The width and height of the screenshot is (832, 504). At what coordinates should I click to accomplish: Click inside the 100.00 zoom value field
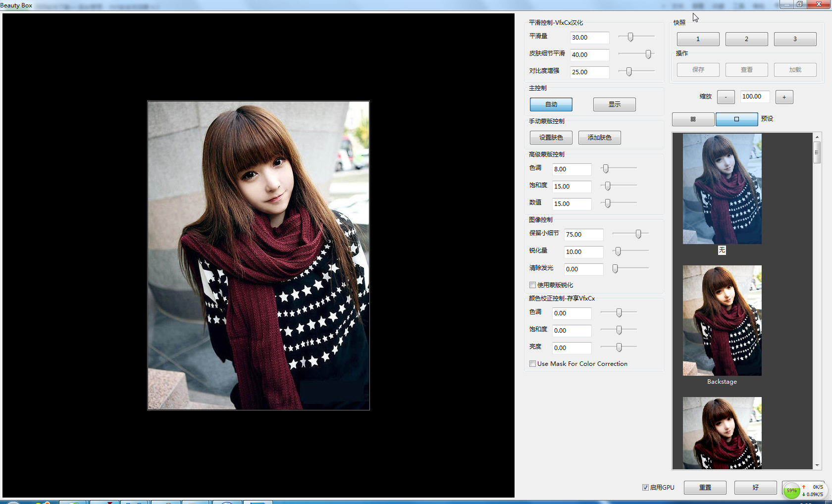754,97
